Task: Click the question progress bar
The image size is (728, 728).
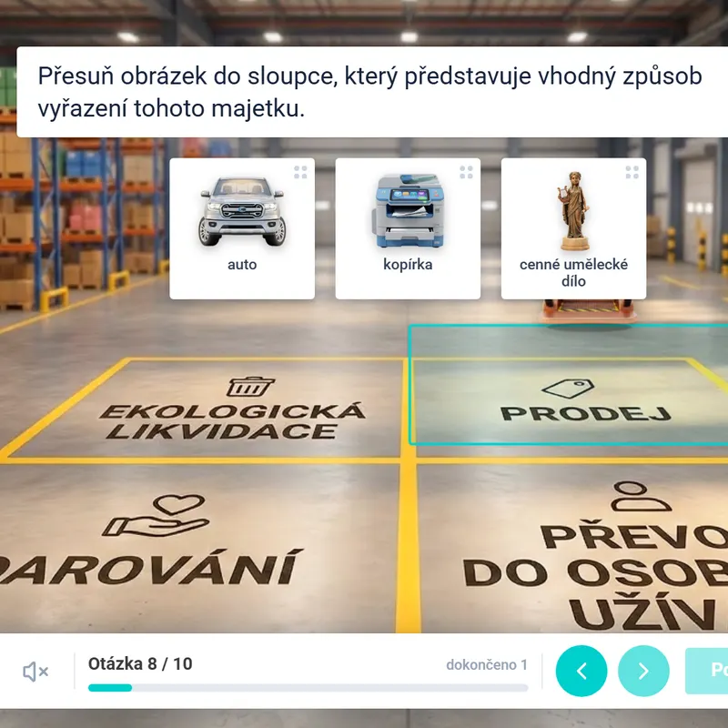Action: click(308, 688)
